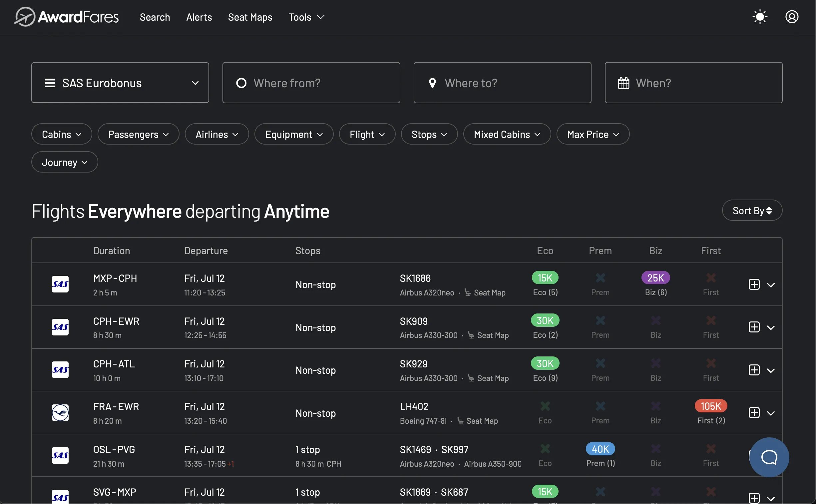Click the calendar icon in When field
Screen dimensions: 816x504
[623, 83]
